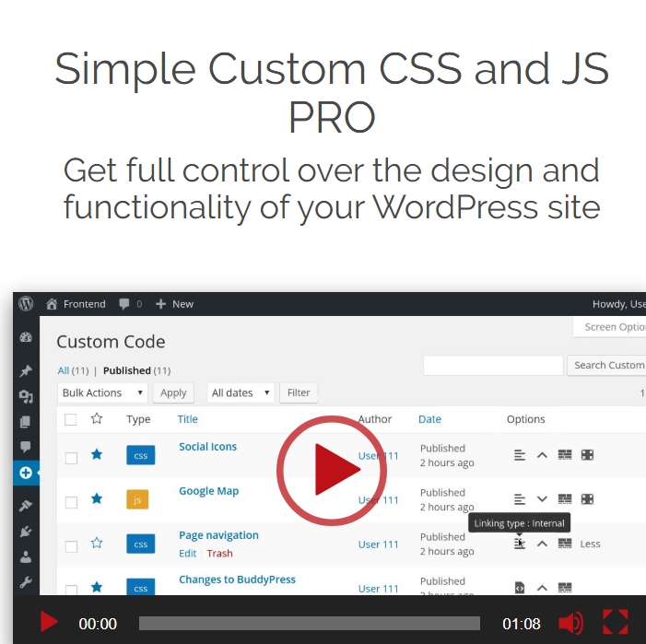Open the All dates dropdown
Screen dimensions: 646x644
241,392
